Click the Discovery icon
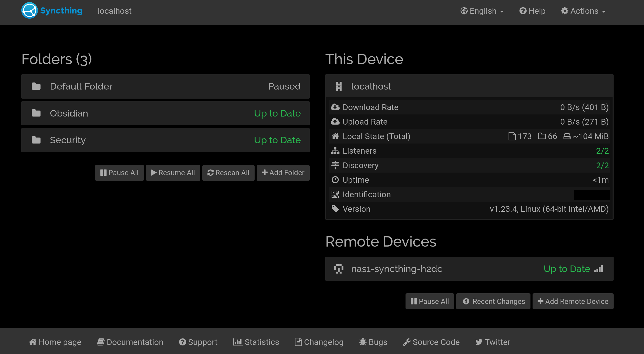 click(x=335, y=165)
